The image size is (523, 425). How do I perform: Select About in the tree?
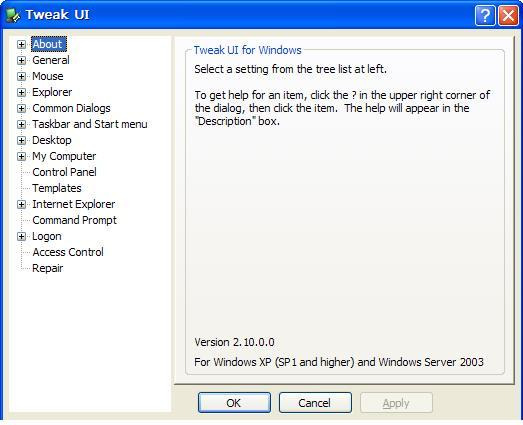(49, 44)
